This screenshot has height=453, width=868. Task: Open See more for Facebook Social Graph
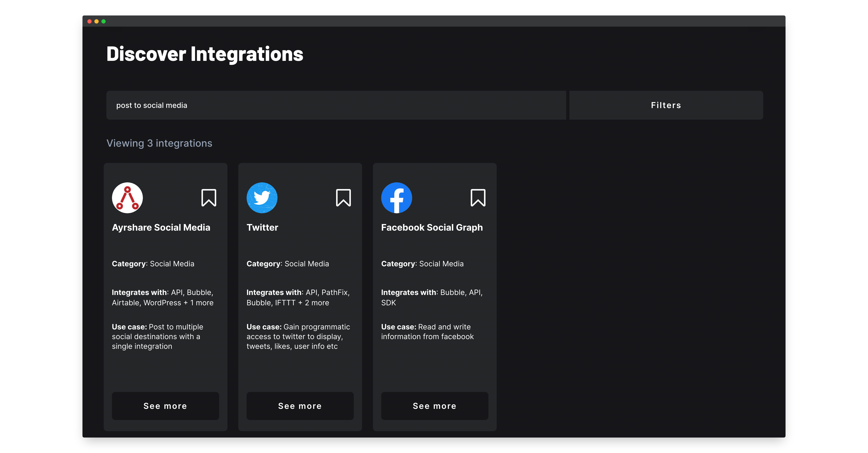pyautogui.click(x=435, y=406)
